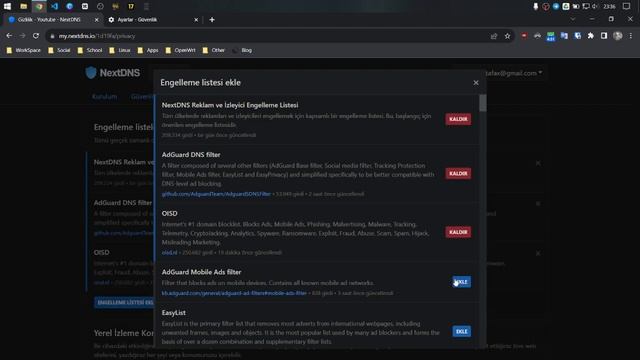Remove the OISD list via KALDIR
The width and height of the screenshot is (640, 360).
[x=458, y=232]
